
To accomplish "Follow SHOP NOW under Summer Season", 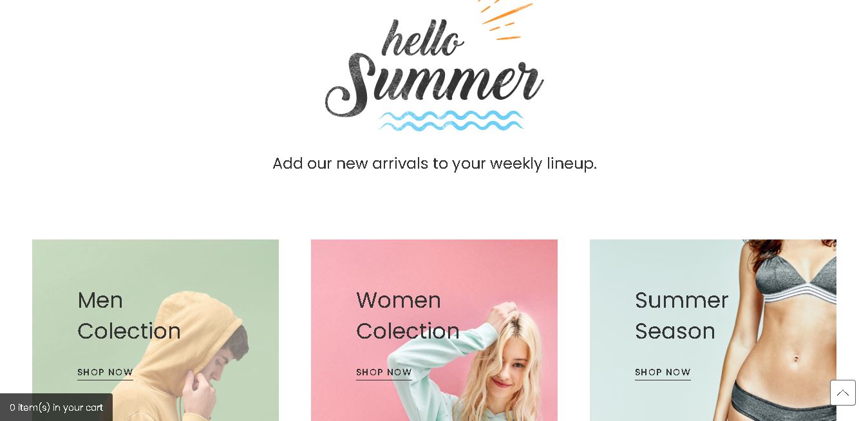I will coord(663,373).
